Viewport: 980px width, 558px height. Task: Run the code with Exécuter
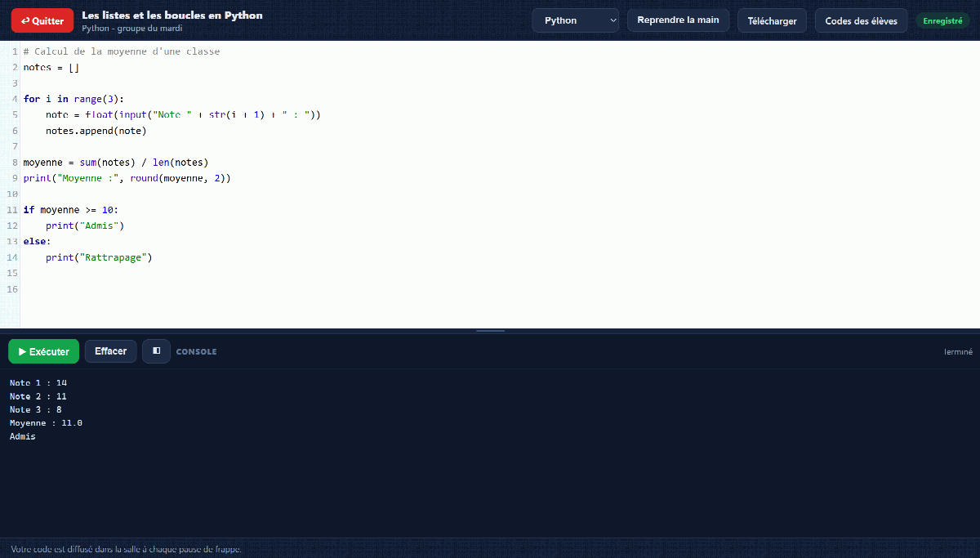coord(43,351)
